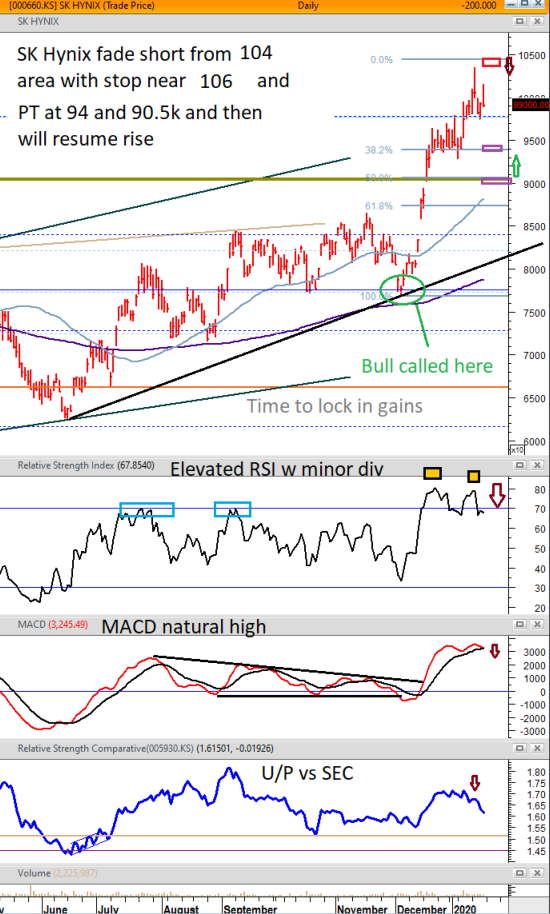The image size is (550, 914).
Task: Close the SK HYNIX price panel
Action: click(x=537, y=22)
